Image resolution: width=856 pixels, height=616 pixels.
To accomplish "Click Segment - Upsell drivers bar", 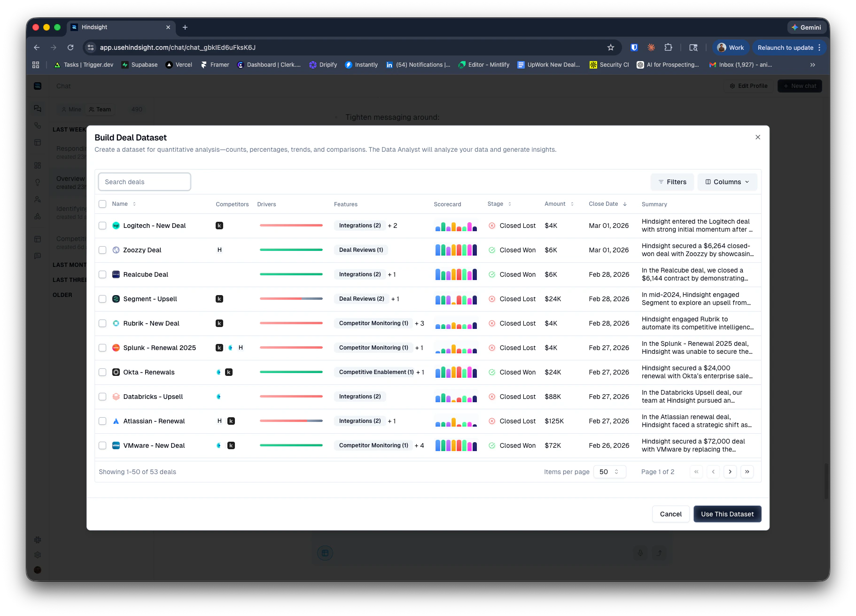I will tap(291, 299).
